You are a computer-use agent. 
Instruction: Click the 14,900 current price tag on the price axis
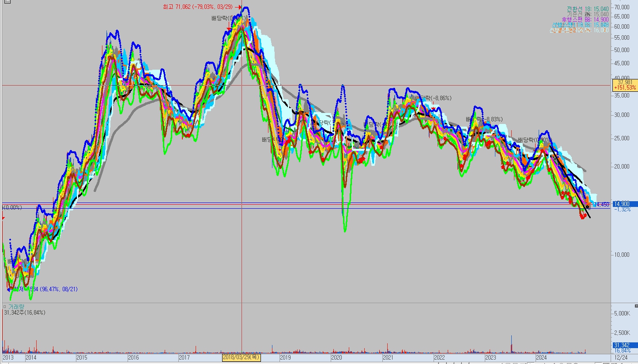[625, 203]
